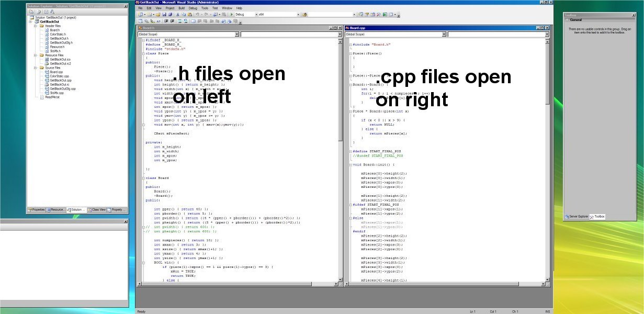Switch to the Class View tab

98,210
